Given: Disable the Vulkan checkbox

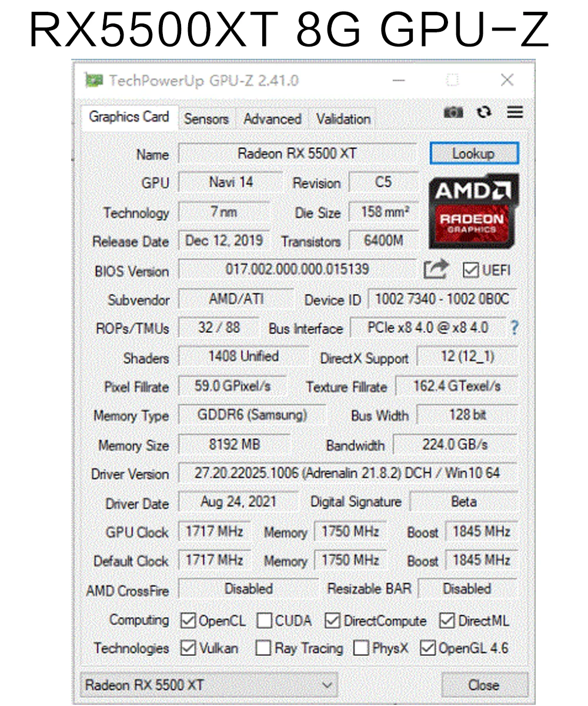Looking at the screenshot, I should 187,648.
